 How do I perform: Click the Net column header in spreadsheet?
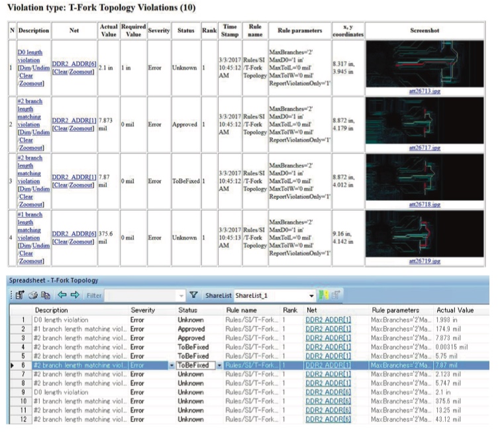click(311, 311)
